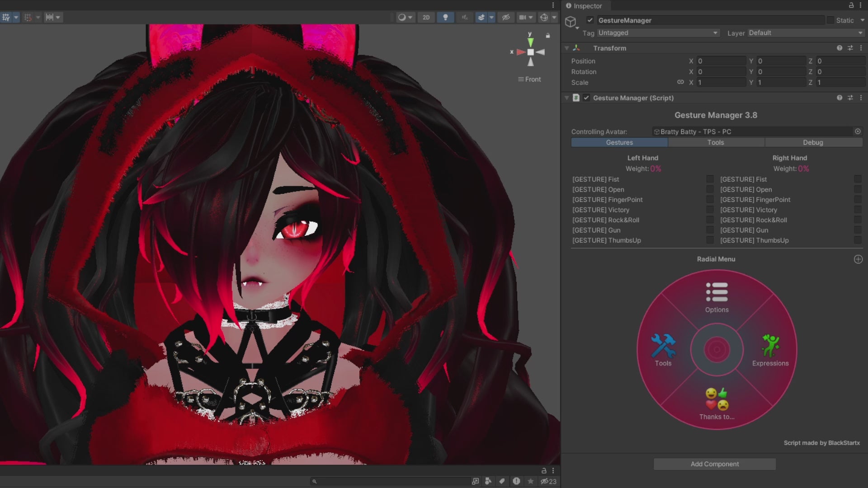
Task: Open Tools in the radial menu
Action: point(663,350)
